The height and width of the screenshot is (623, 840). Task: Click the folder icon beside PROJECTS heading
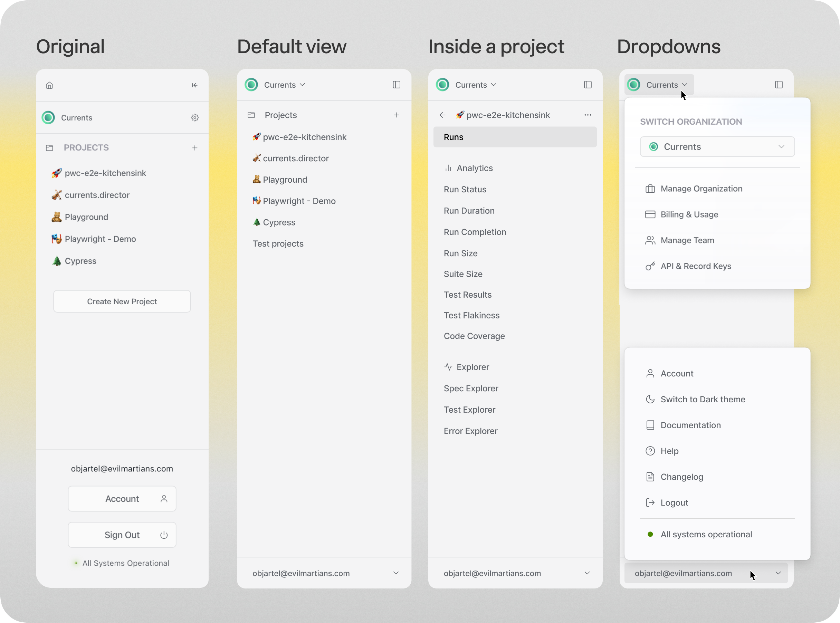49,148
